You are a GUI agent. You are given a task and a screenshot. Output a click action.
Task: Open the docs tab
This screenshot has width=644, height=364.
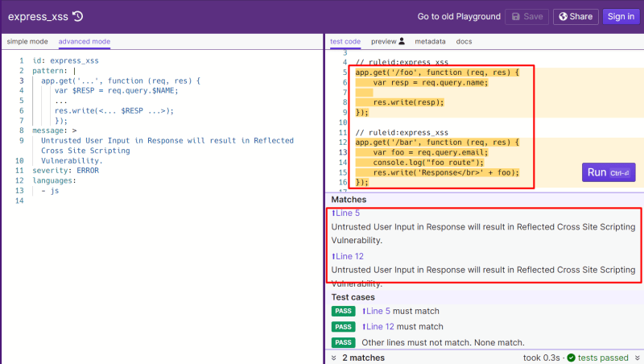(464, 42)
